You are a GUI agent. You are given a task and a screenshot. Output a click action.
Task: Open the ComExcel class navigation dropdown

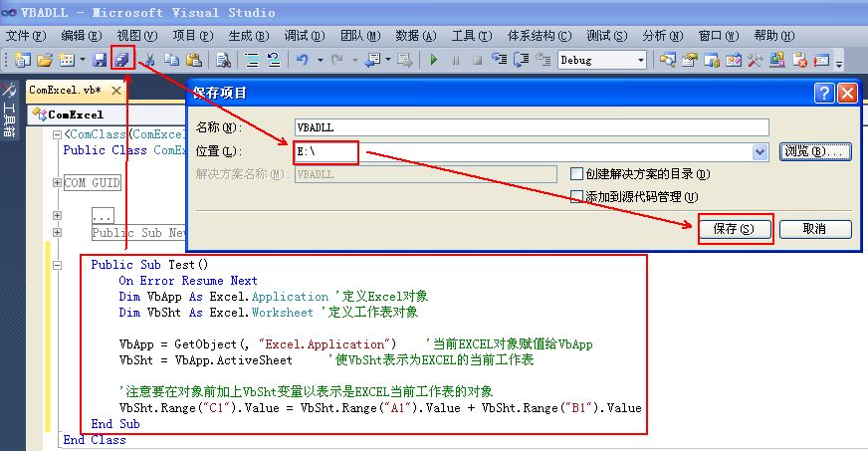click(108, 114)
